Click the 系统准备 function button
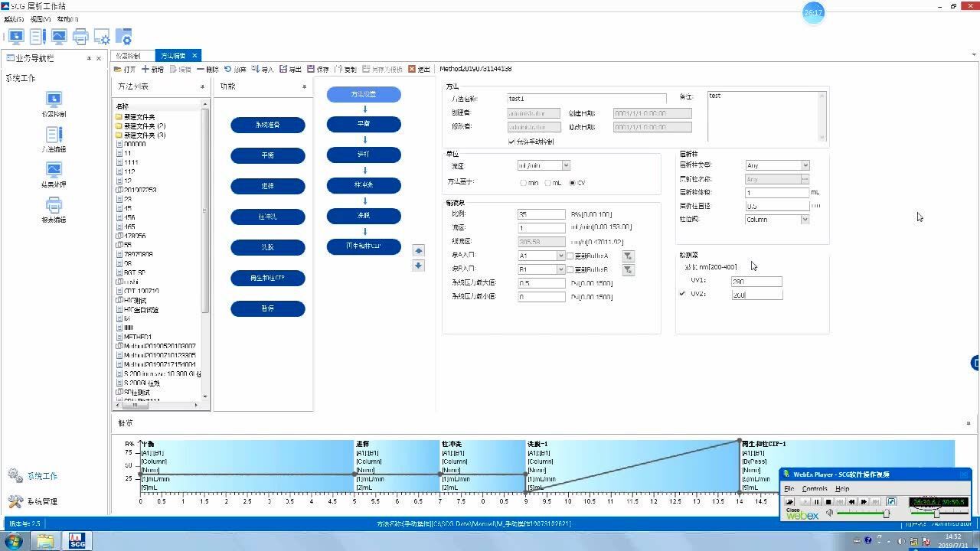 tap(268, 125)
